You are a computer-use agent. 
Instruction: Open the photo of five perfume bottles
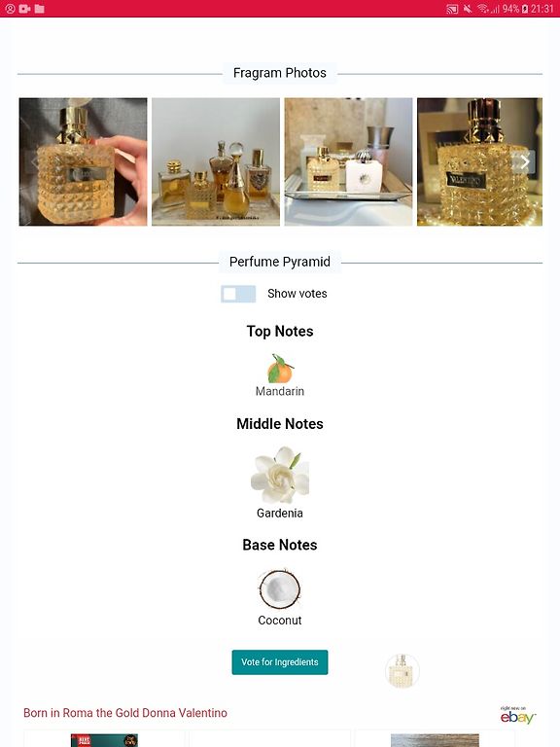[216, 161]
